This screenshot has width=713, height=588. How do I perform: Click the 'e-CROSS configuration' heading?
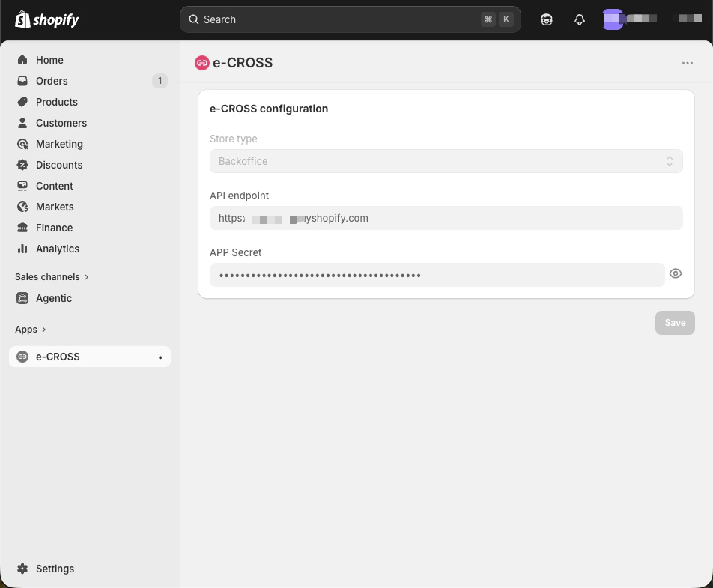point(269,109)
